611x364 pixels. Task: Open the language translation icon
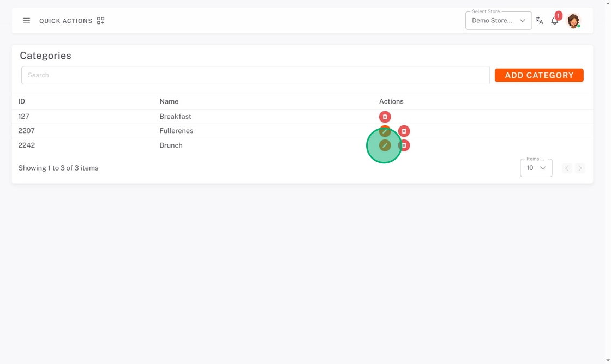tap(540, 21)
